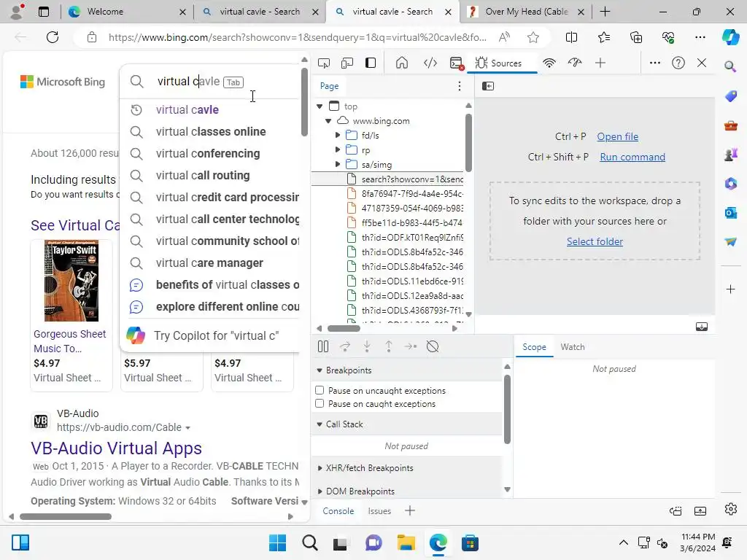Screen dimensions: 747x560
Task: Open VB-Audio Virtual Apps result
Action: tap(116, 448)
